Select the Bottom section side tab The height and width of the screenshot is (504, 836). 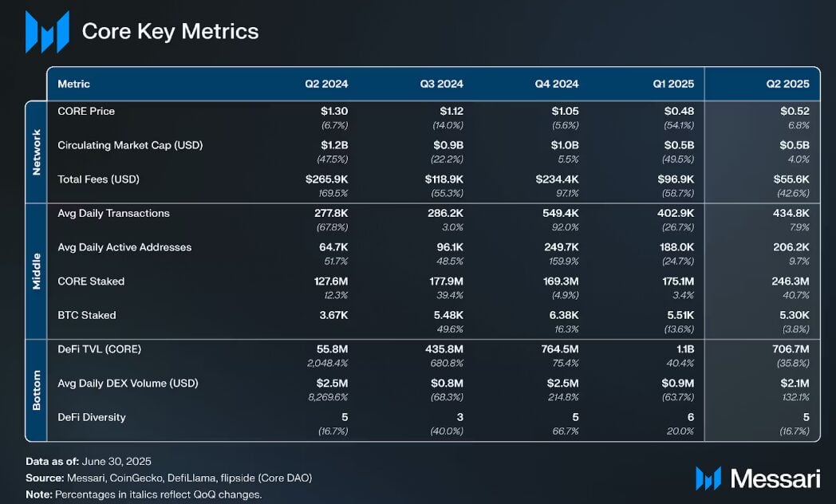point(36,389)
